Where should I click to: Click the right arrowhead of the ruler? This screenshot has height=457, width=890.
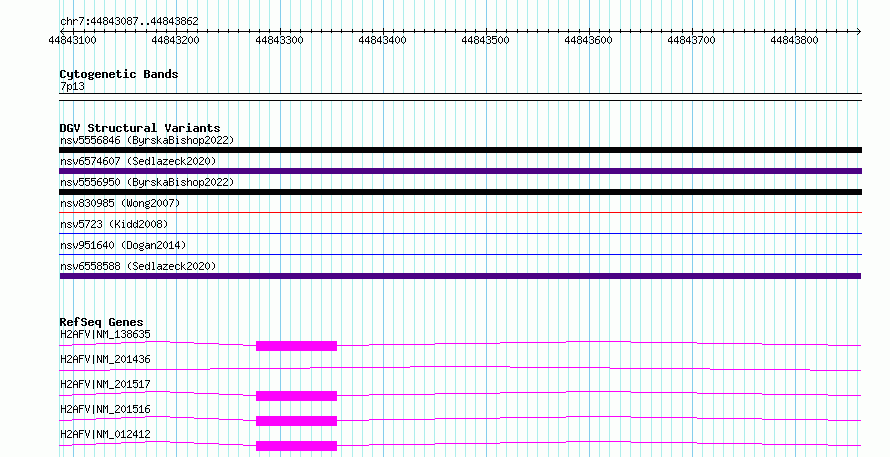point(859,31)
